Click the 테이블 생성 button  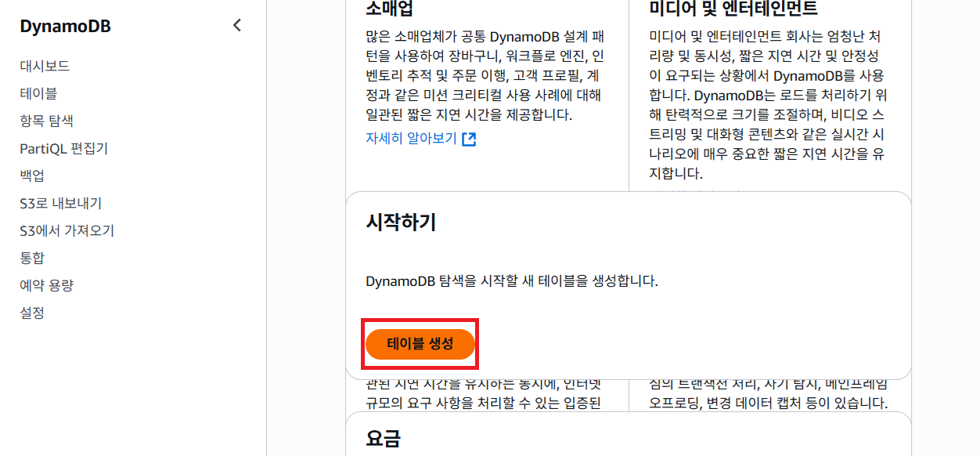(x=420, y=344)
